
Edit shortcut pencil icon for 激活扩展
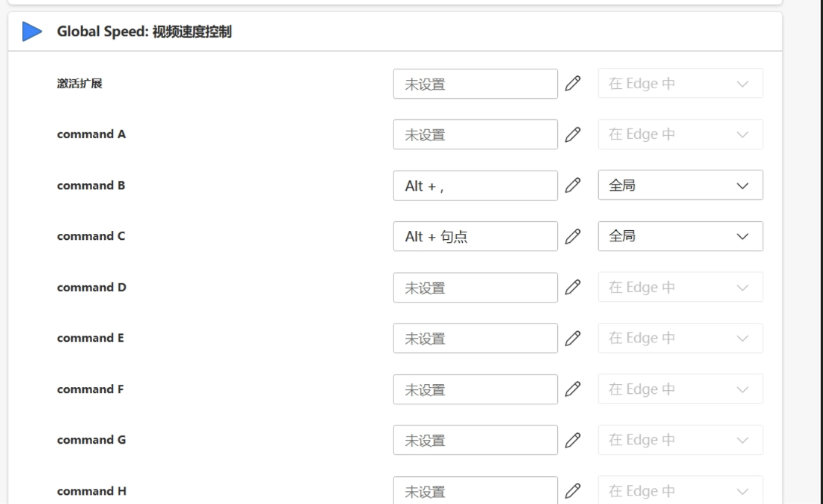572,84
